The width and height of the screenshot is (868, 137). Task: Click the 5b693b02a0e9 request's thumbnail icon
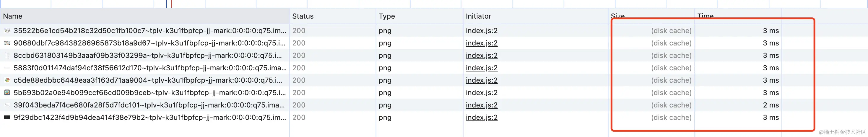tap(7, 93)
